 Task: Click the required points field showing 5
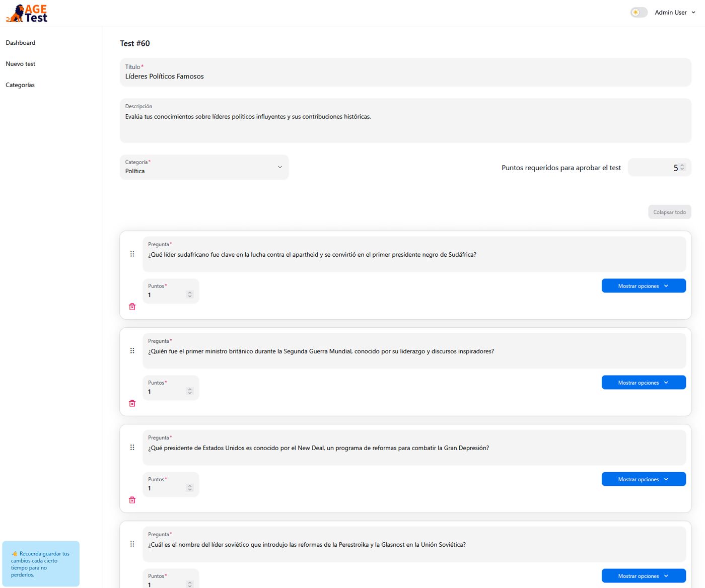659,168
